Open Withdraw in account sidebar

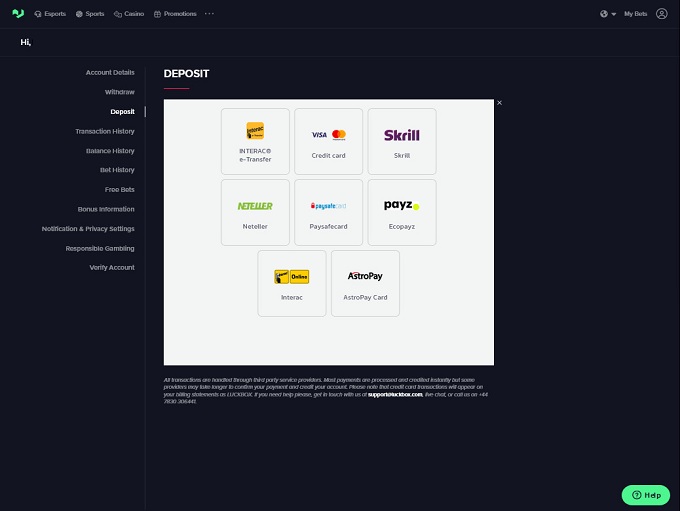point(119,92)
